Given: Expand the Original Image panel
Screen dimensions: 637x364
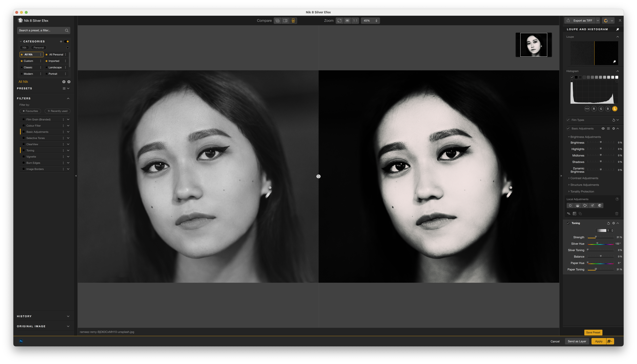Looking at the screenshot, I should [x=68, y=326].
